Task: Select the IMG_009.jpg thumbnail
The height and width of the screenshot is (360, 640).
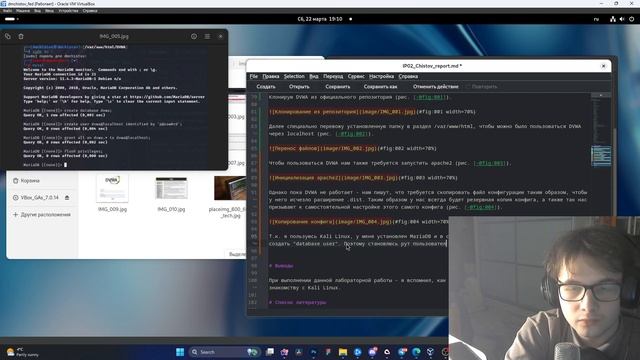Action: coord(112,188)
